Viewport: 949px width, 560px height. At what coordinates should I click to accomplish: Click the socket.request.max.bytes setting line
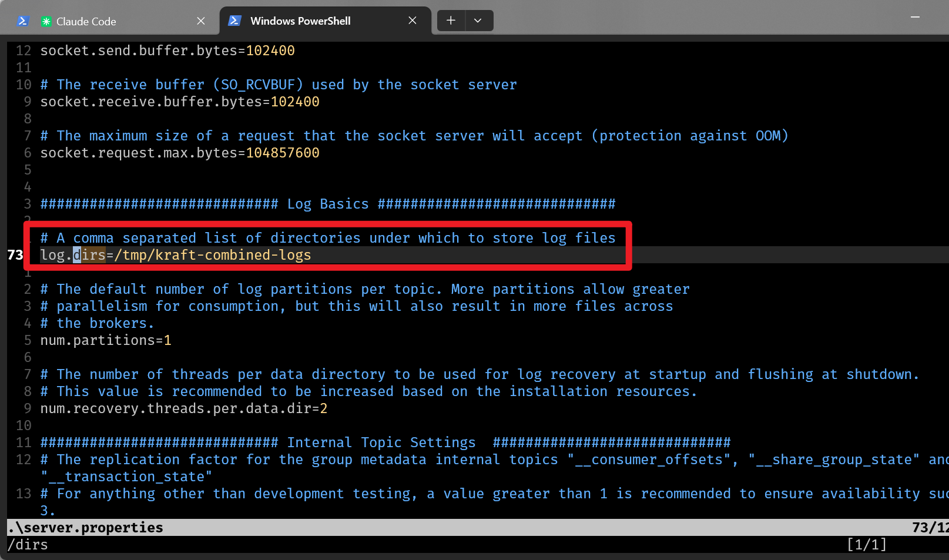pos(179,153)
